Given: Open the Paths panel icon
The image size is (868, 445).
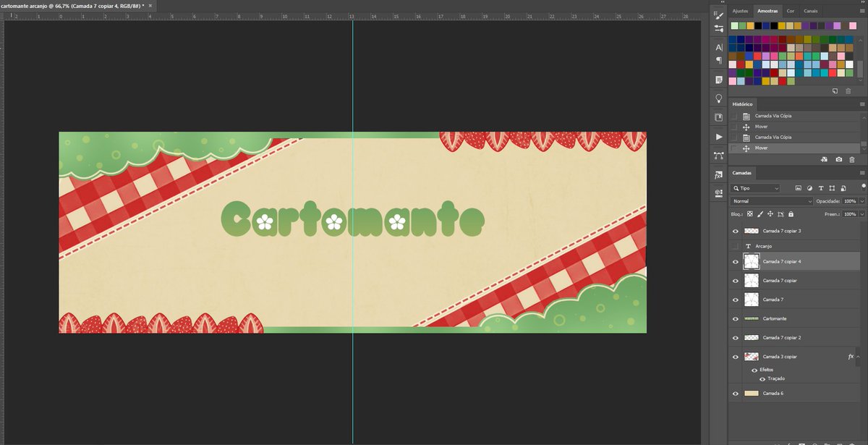Looking at the screenshot, I should (718, 156).
